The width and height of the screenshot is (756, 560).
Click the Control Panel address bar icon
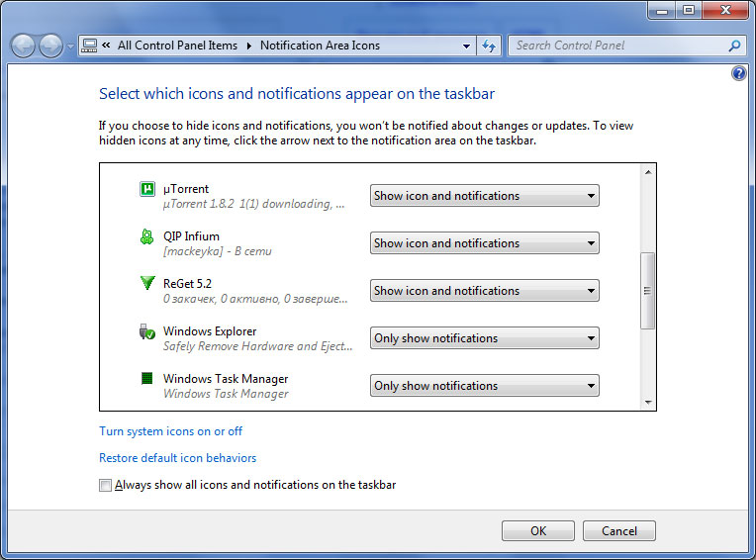[x=89, y=46]
